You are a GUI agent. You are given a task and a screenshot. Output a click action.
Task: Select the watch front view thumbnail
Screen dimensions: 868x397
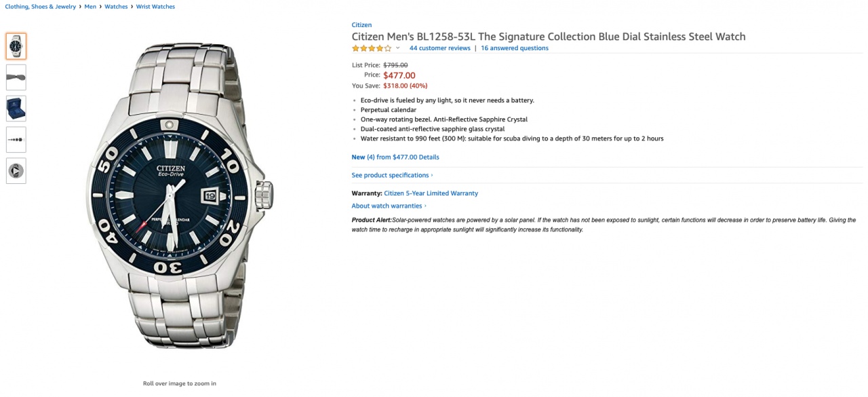[x=16, y=46]
